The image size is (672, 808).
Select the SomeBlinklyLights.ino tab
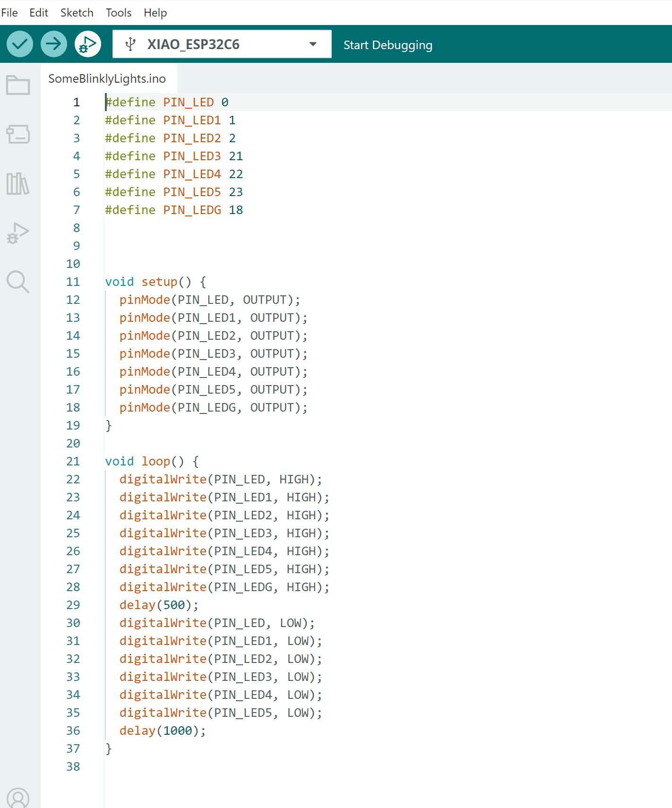point(107,79)
